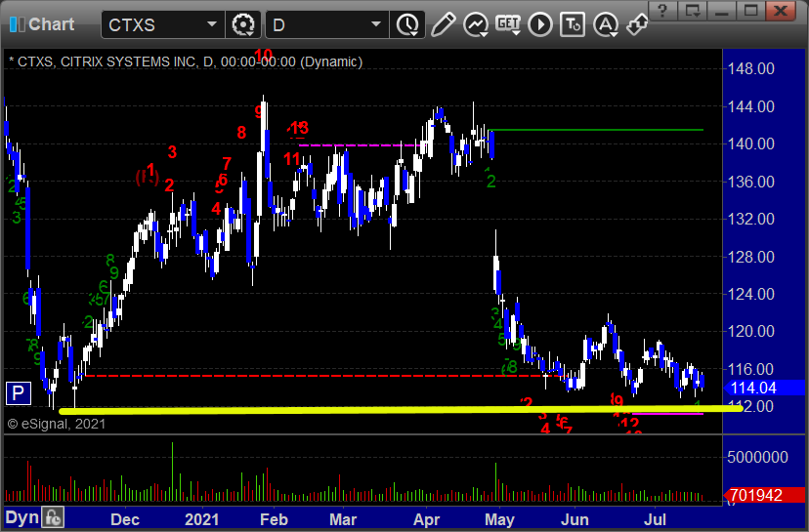This screenshot has width=809, height=532.
Task: Click the 124.00 price axis label
Action: click(x=750, y=294)
